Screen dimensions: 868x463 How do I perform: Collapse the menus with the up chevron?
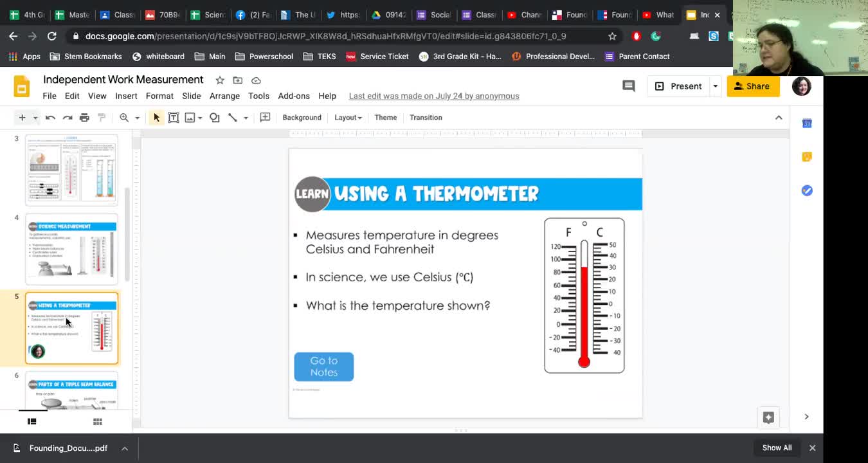779,118
